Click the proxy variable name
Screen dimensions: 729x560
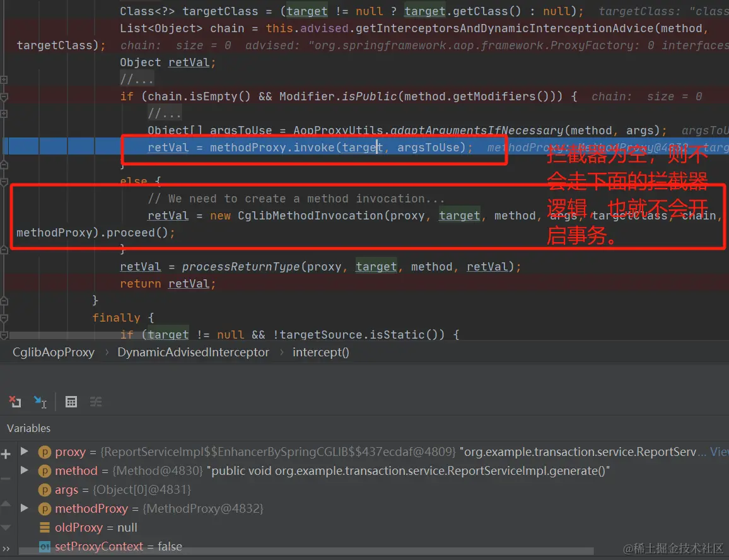tap(70, 452)
